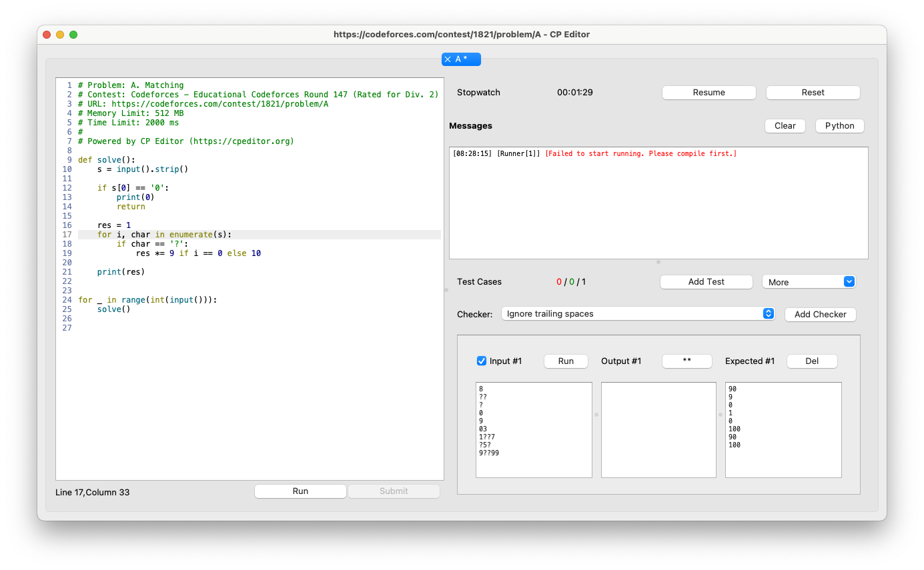Resume the stopwatch

[x=709, y=92]
